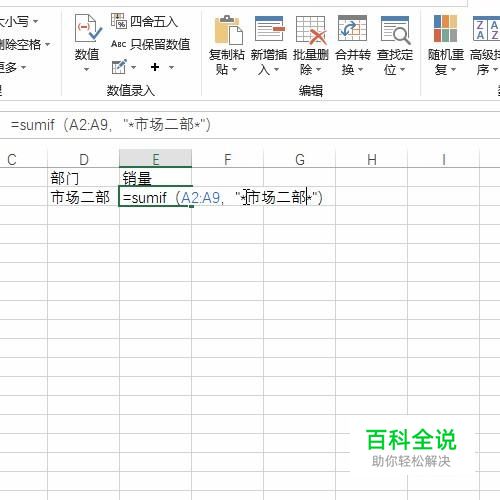Click the 查找定位 find locate icon
Screen dimensions: 500x500
click(x=395, y=30)
